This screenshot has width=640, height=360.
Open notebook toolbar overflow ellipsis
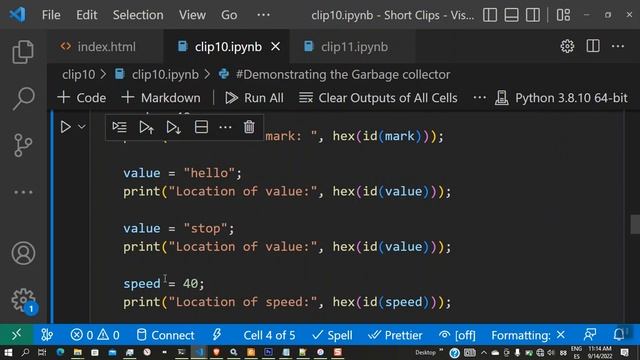(x=480, y=98)
